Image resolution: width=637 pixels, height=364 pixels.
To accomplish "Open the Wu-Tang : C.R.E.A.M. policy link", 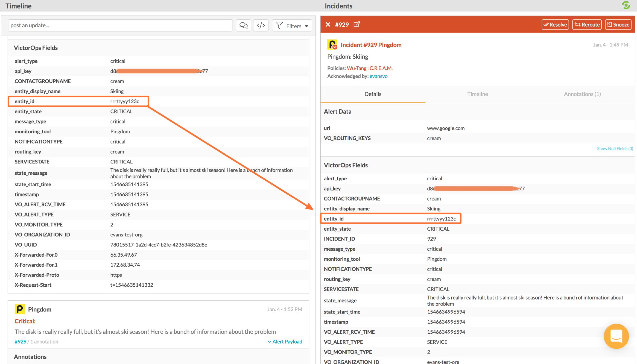I will pyautogui.click(x=370, y=68).
